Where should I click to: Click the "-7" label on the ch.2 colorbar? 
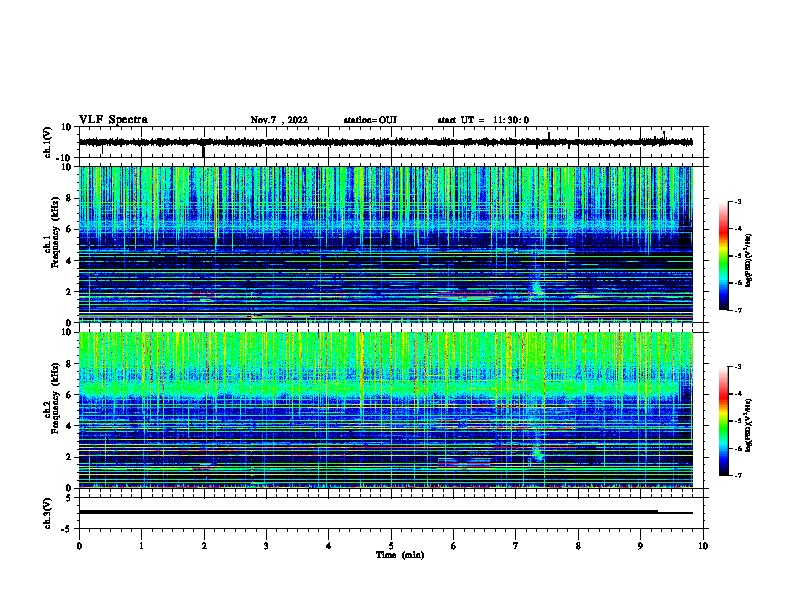point(737,475)
